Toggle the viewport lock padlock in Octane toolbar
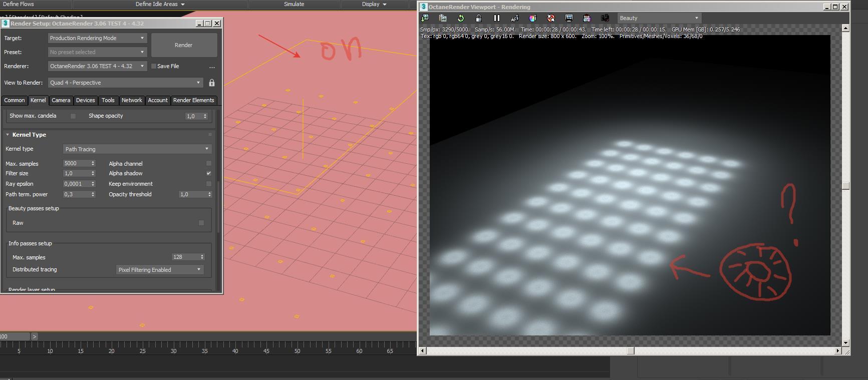 [479, 18]
